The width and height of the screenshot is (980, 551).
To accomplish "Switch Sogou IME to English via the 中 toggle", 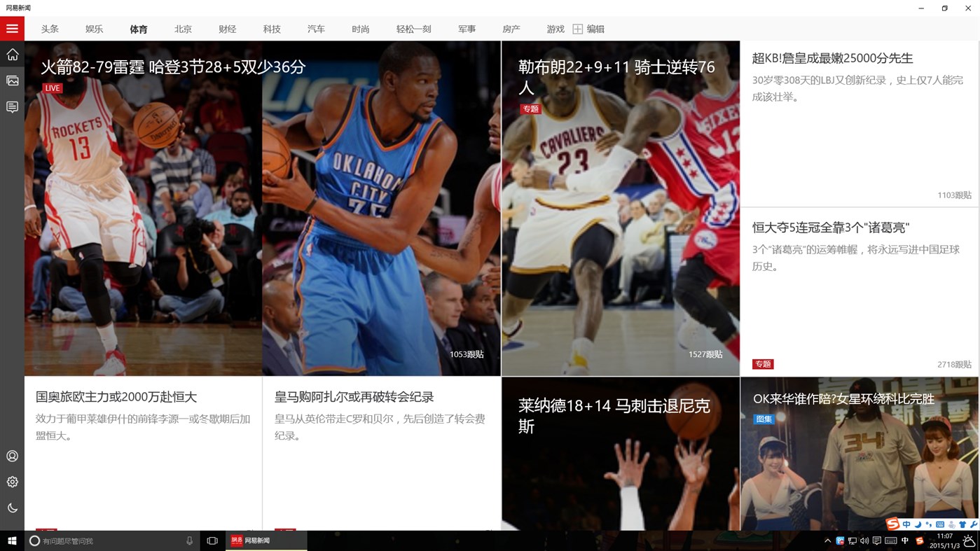I will (x=906, y=524).
